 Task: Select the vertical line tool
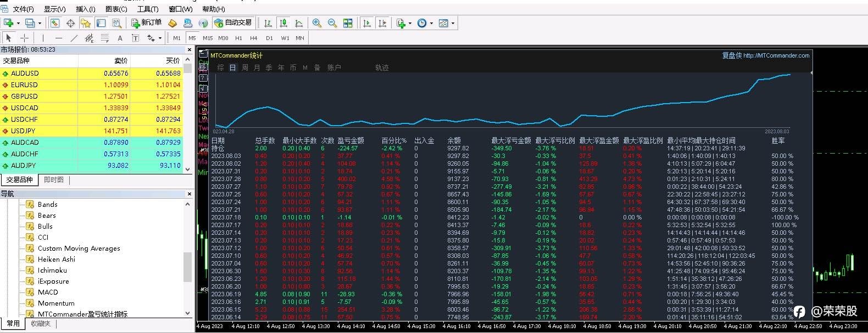(x=43, y=38)
